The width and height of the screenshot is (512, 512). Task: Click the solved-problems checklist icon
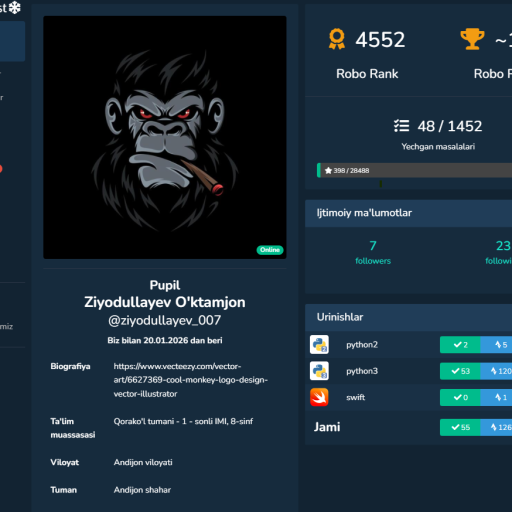point(401,126)
